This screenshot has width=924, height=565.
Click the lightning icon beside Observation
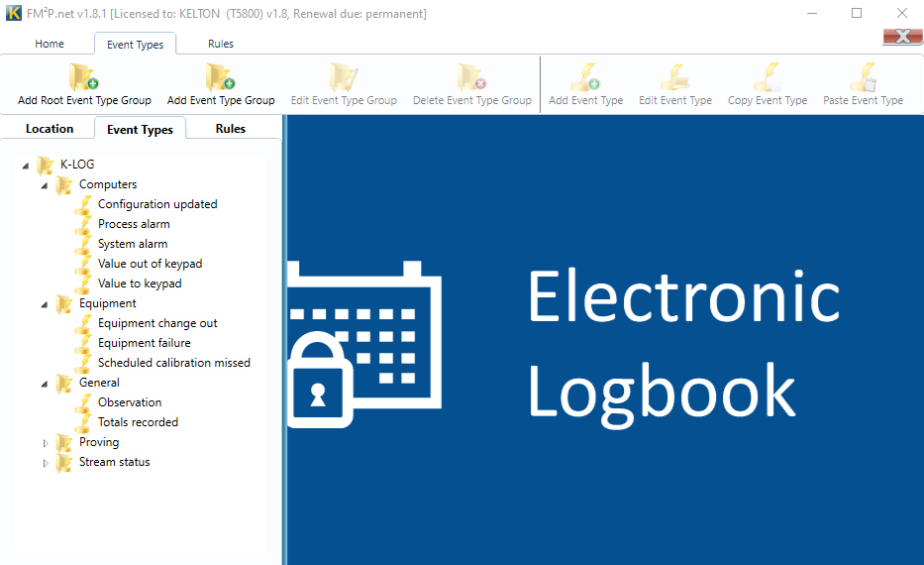pos(83,402)
